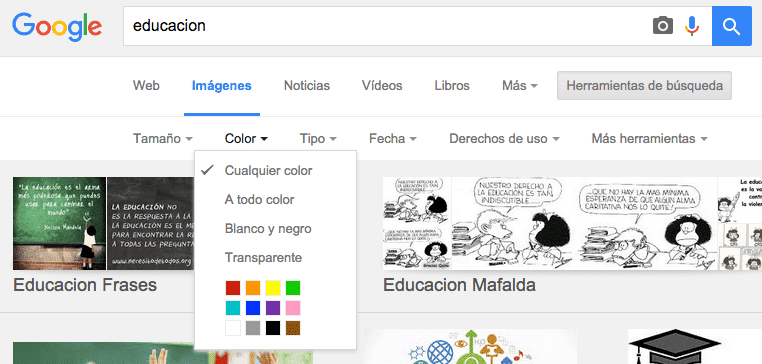Open the Derechos de uso dropdown
This screenshot has height=364, width=762.
[x=504, y=139]
